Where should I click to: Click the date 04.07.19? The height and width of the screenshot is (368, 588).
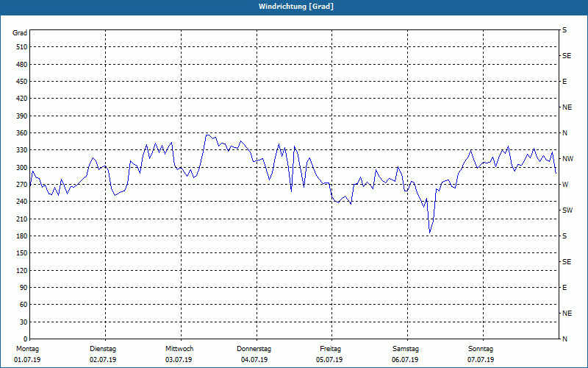[254, 360]
